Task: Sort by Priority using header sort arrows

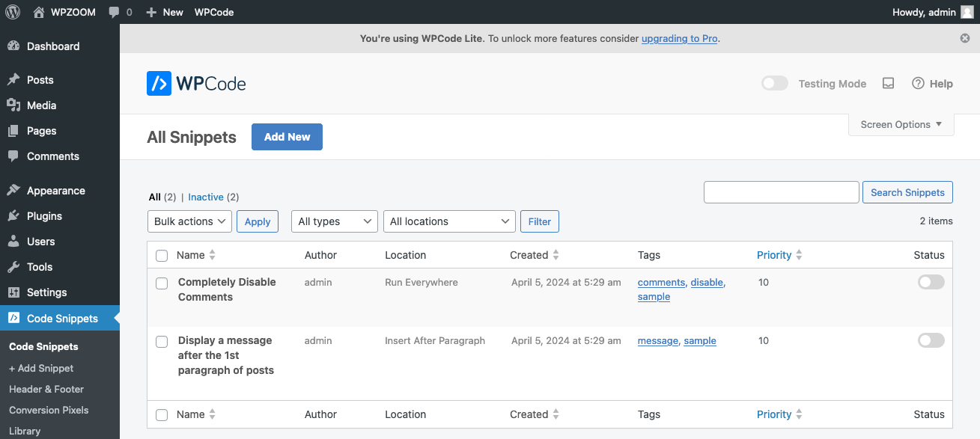Action: pos(799,255)
